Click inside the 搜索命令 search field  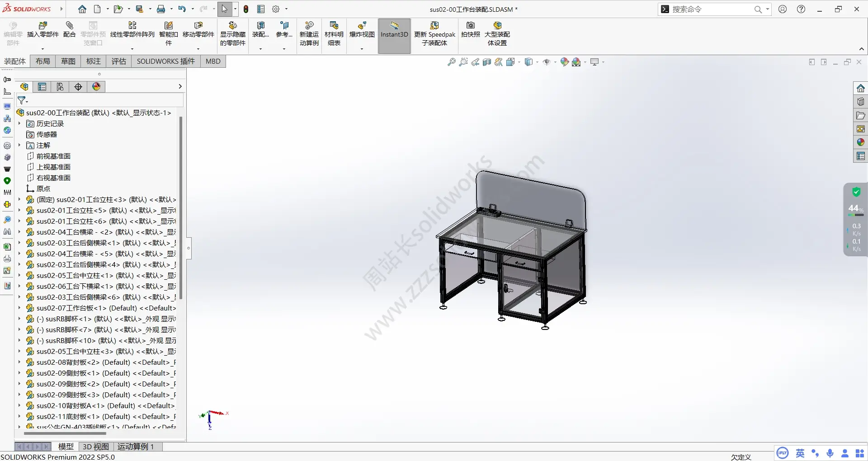click(710, 9)
